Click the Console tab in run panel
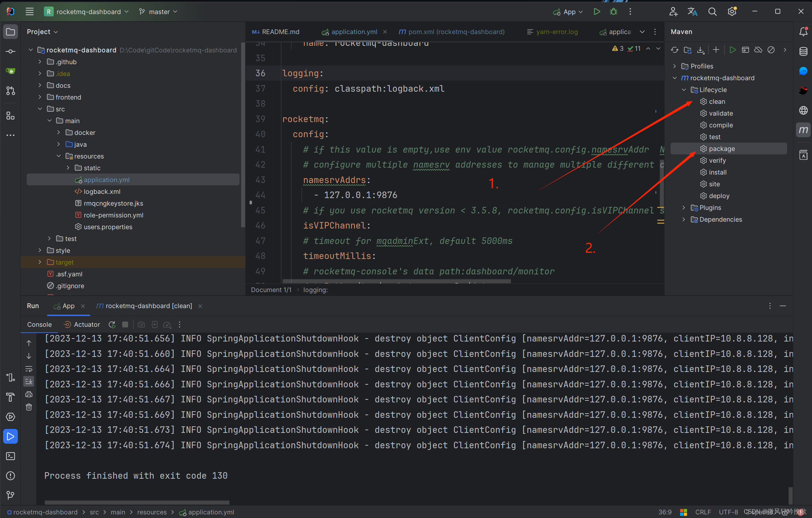 (x=39, y=324)
